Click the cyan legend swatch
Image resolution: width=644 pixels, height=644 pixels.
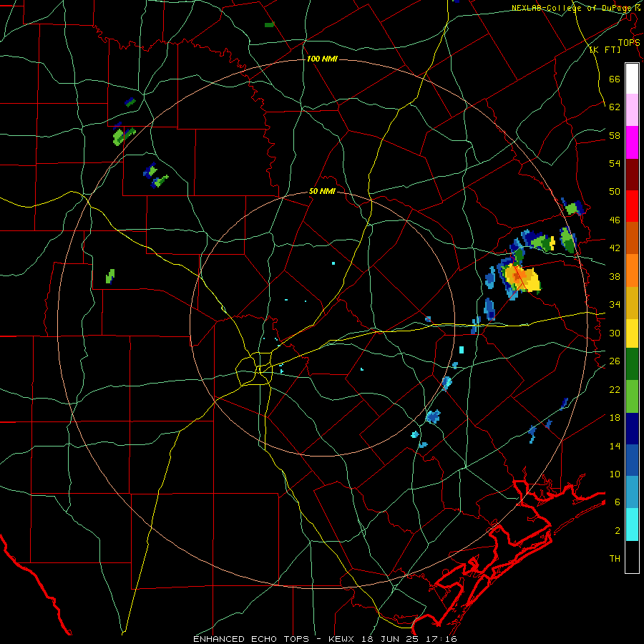632,525
